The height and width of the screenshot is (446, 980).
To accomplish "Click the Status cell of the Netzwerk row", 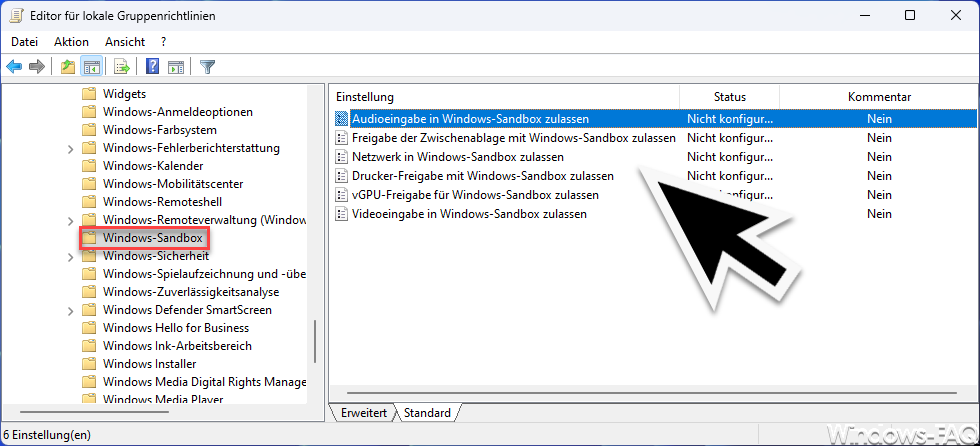I will click(730, 157).
